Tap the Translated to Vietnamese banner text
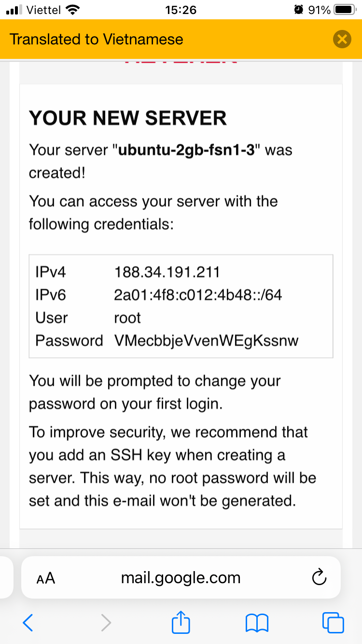Viewport: 362px width, 644px height. point(97,39)
